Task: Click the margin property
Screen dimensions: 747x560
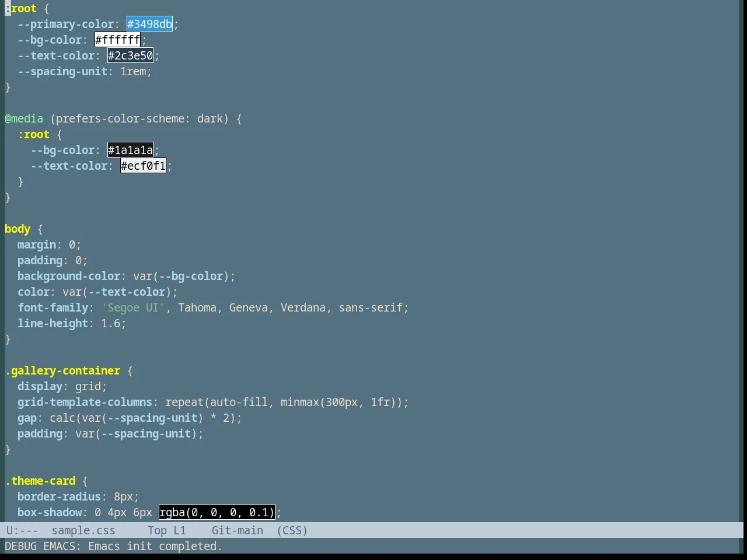Action: point(37,244)
